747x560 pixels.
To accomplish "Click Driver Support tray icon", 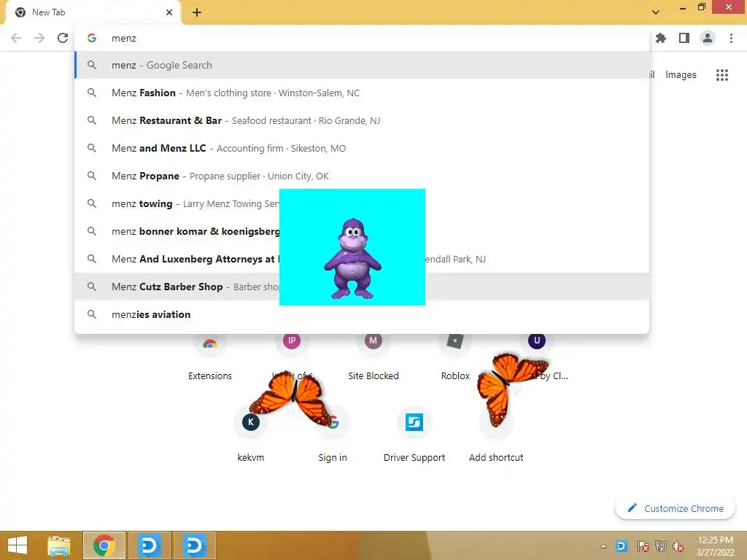I will tap(622, 546).
